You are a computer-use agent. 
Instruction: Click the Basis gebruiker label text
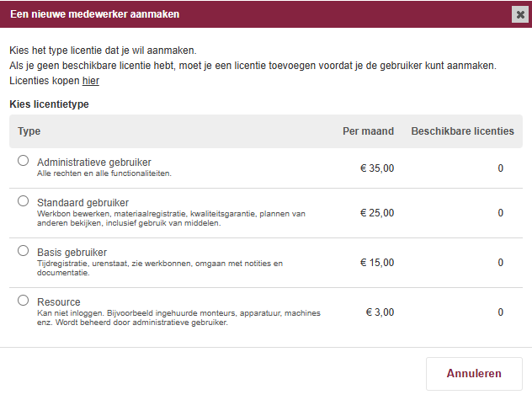(x=72, y=253)
